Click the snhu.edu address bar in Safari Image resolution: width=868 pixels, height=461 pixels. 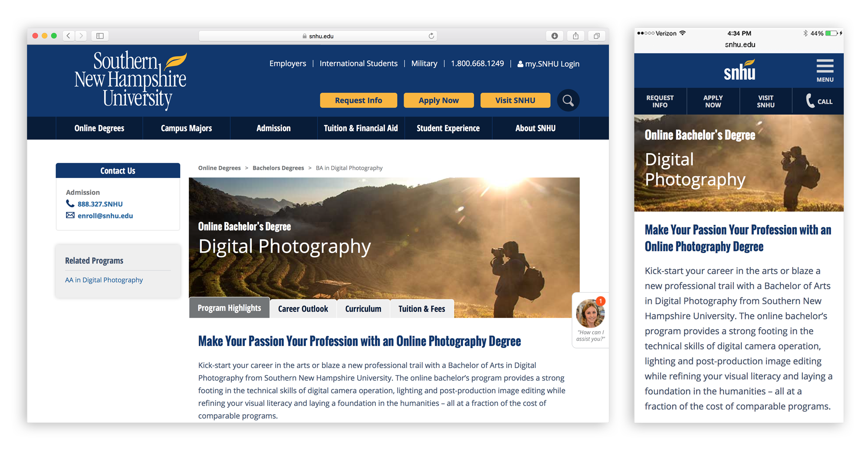[x=318, y=36]
